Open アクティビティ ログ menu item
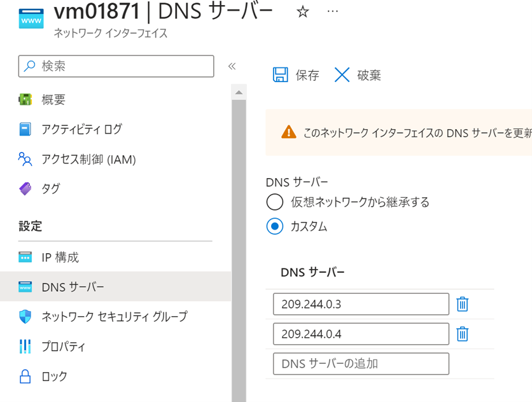 point(81,129)
